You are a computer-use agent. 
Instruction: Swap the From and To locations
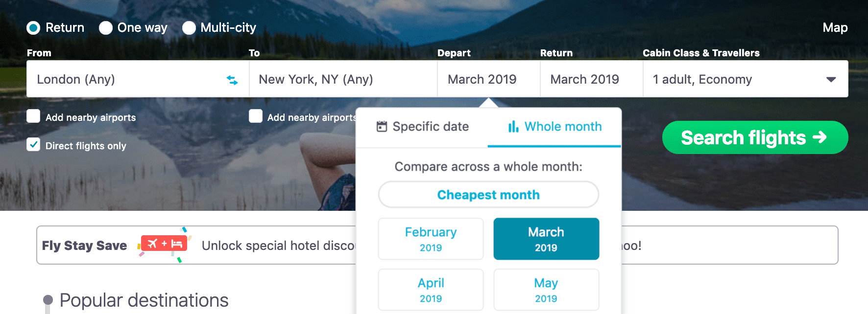(232, 79)
